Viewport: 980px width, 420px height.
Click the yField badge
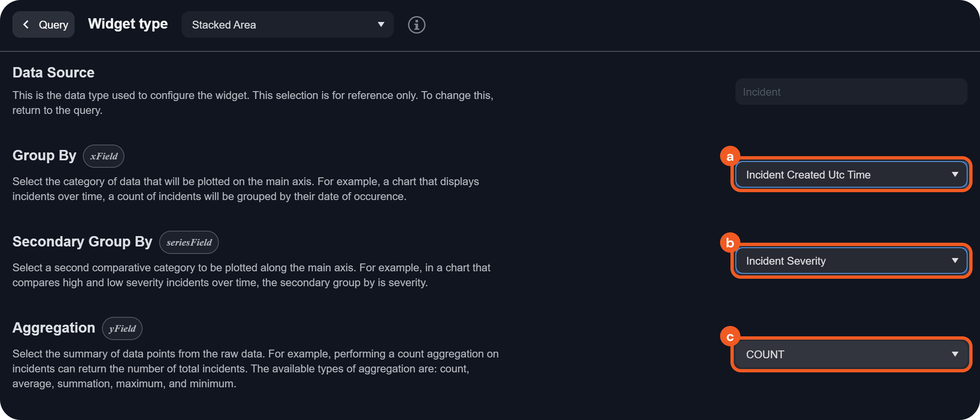click(x=122, y=328)
